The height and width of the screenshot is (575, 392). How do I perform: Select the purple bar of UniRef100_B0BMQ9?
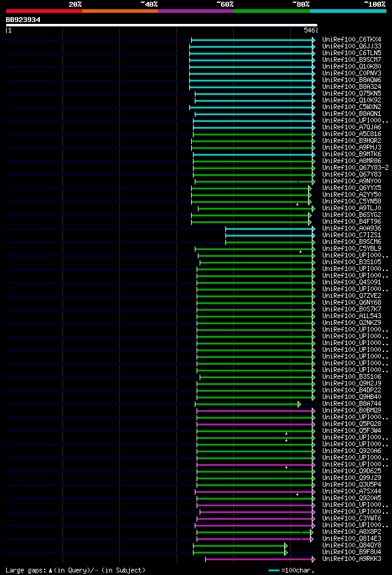coord(256,411)
